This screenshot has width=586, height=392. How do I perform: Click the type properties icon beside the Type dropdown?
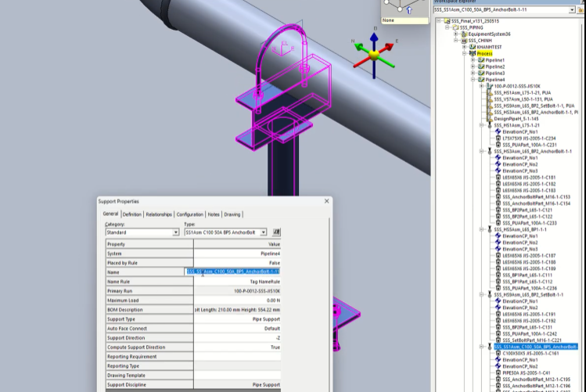click(277, 232)
